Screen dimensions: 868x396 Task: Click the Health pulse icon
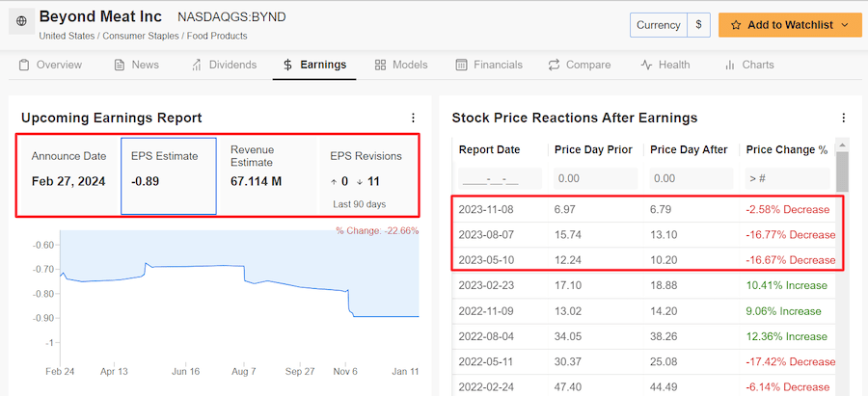point(646,66)
